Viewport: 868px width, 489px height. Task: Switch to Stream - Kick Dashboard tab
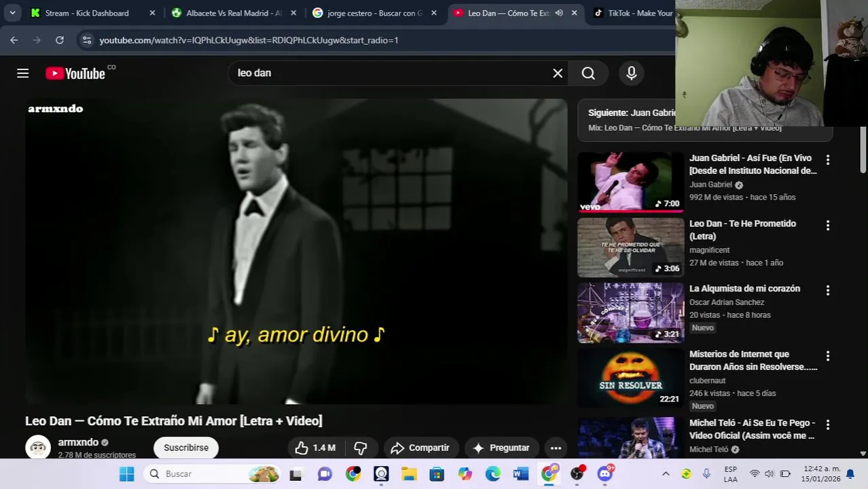(87, 13)
